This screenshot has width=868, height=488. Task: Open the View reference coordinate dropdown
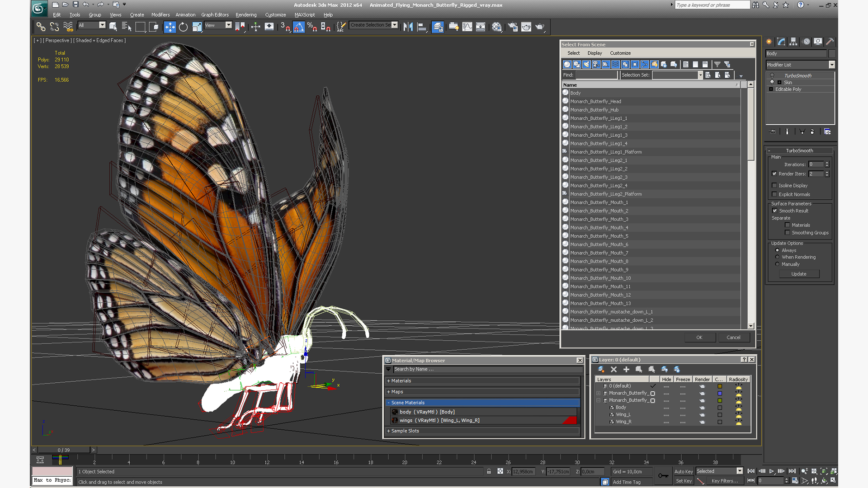(x=228, y=25)
